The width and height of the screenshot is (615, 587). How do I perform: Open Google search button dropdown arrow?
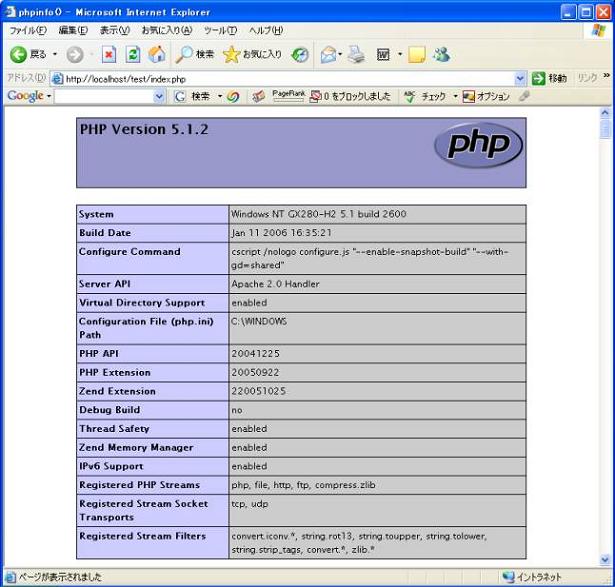(220, 96)
